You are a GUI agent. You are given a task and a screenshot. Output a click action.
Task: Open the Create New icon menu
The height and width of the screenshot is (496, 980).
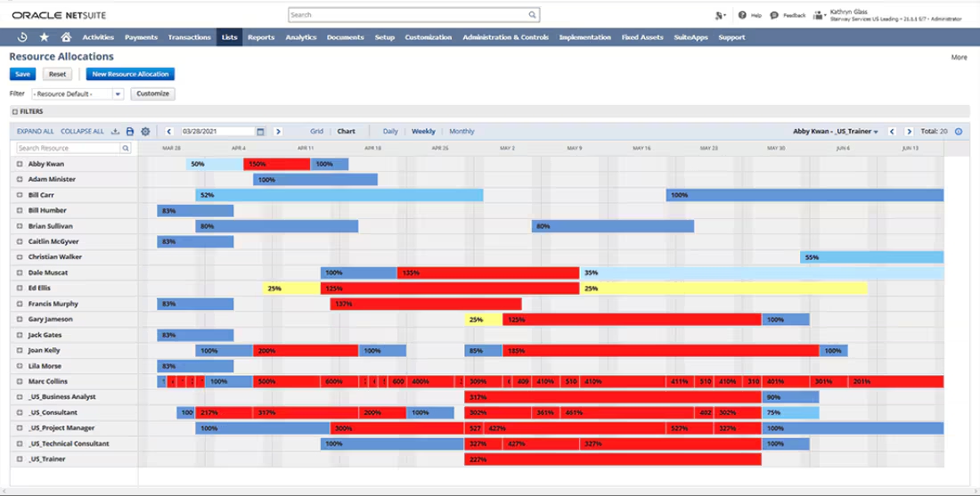(720, 16)
